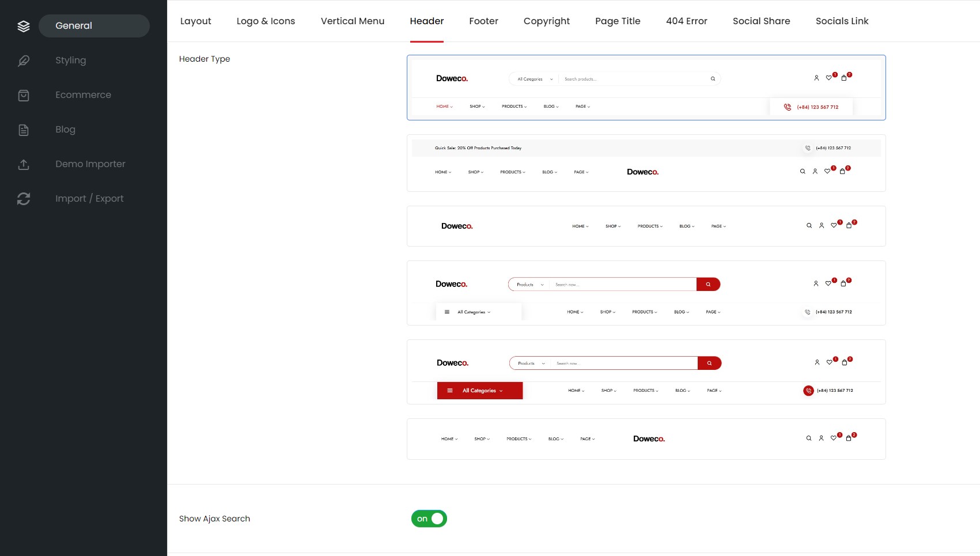Screen dimensions: 980x556
Task: Click the General layers icon in sidebar
Action: [x=24, y=26]
